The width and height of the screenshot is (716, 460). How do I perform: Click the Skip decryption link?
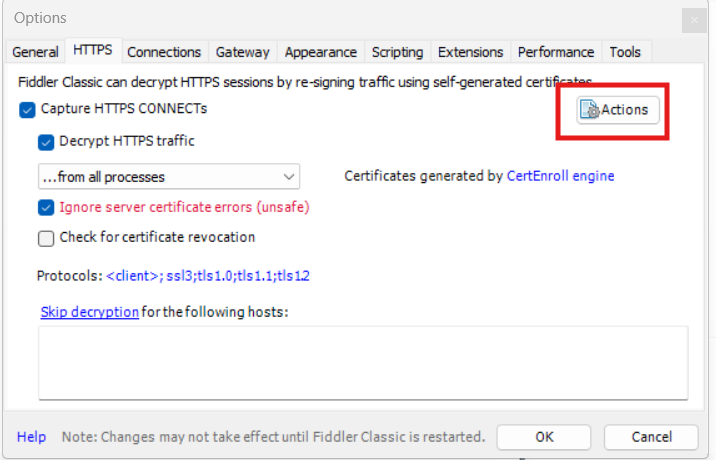(x=90, y=312)
